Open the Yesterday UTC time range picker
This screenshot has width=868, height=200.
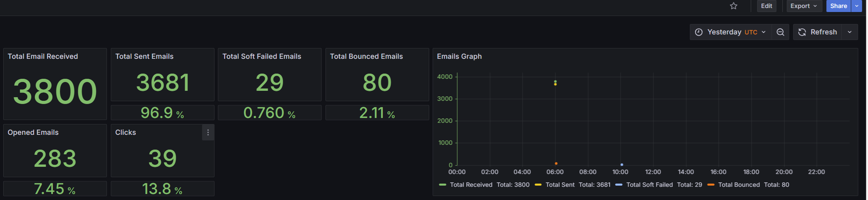[x=732, y=32]
